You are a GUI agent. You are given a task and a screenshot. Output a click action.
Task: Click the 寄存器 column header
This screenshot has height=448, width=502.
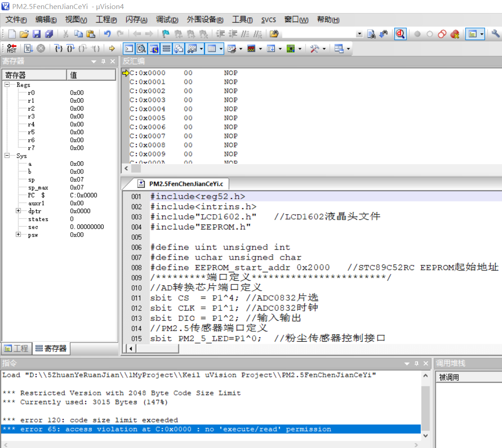pos(35,75)
